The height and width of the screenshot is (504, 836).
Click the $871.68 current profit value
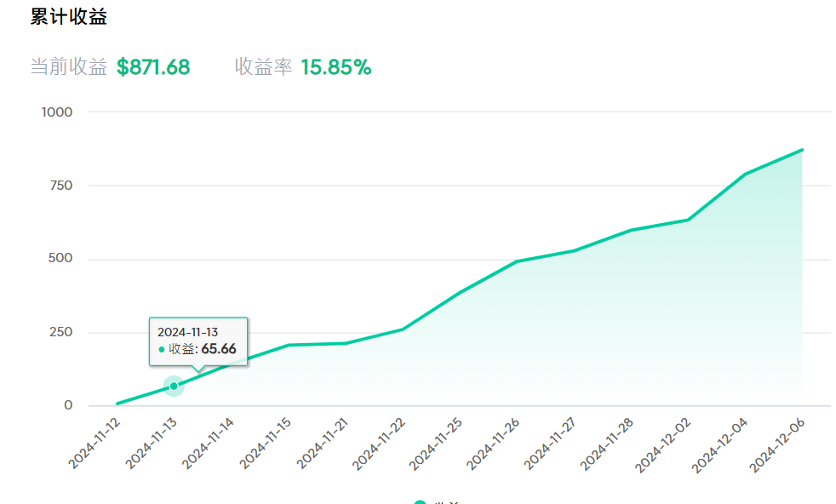coord(153,67)
